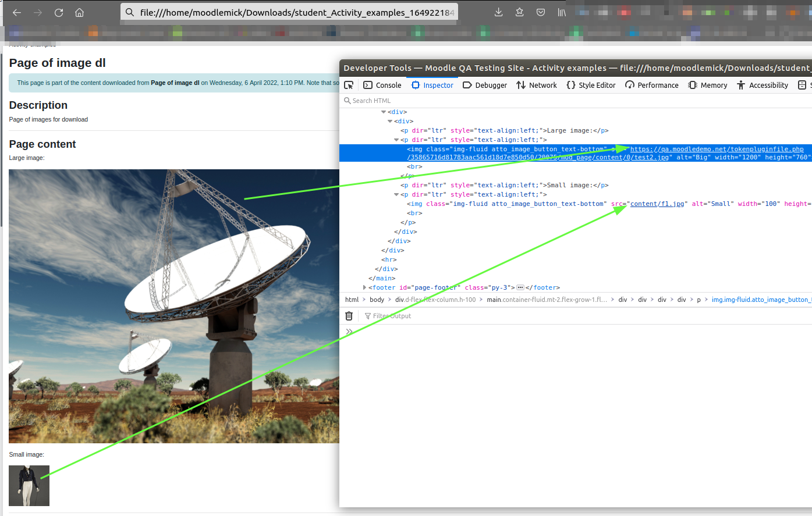The image size is (812, 516).
Task: Collapse the outermost div node twisty
Action: click(x=384, y=112)
